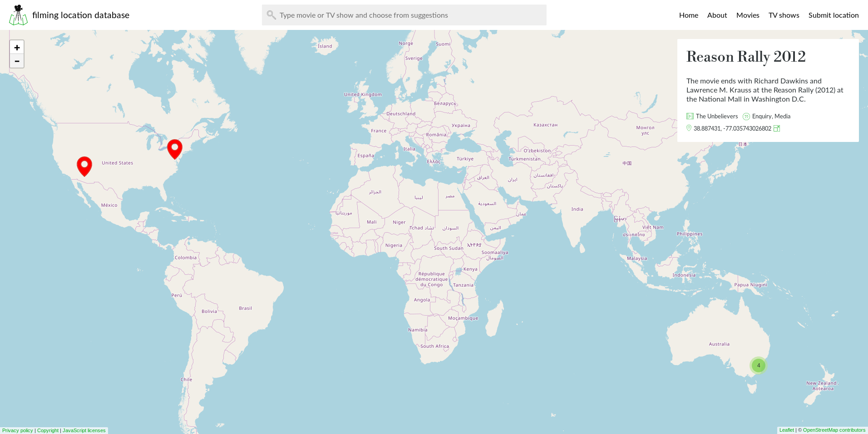This screenshot has width=868, height=434.
Task: Click the OpenStreetMap contributors attribution link
Action: coord(833,430)
